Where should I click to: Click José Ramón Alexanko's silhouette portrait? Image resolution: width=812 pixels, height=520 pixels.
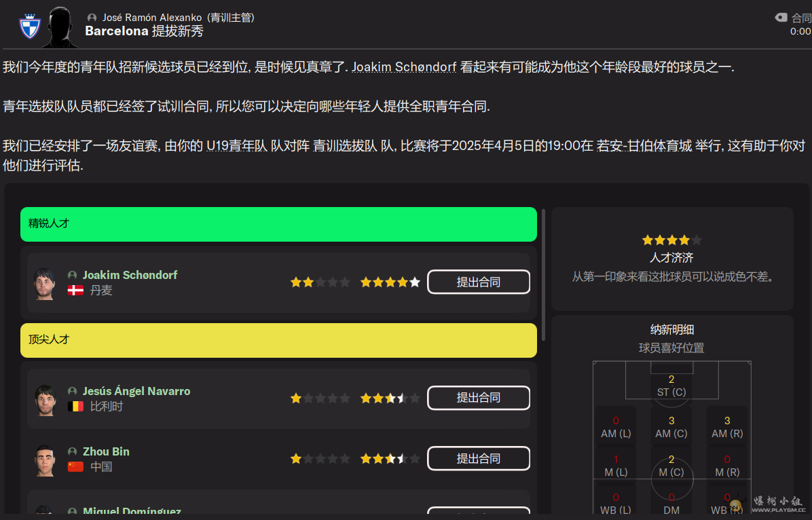point(60,27)
